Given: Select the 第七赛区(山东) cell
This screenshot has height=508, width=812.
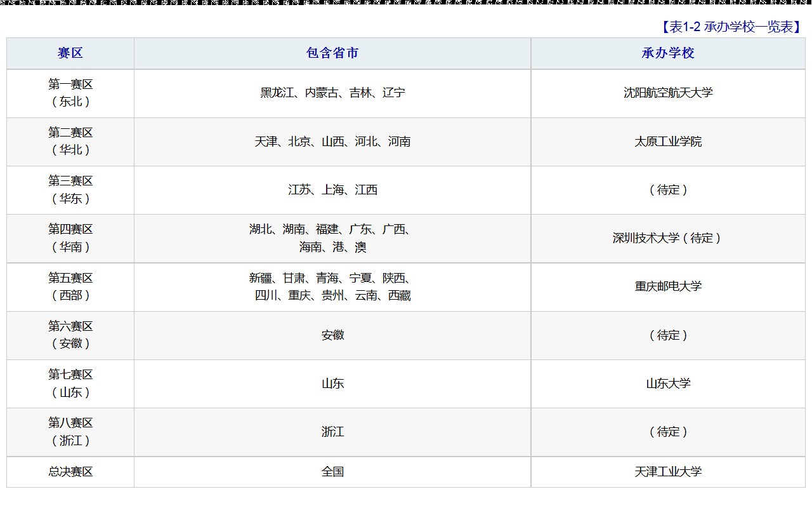Looking at the screenshot, I should click(x=70, y=384).
